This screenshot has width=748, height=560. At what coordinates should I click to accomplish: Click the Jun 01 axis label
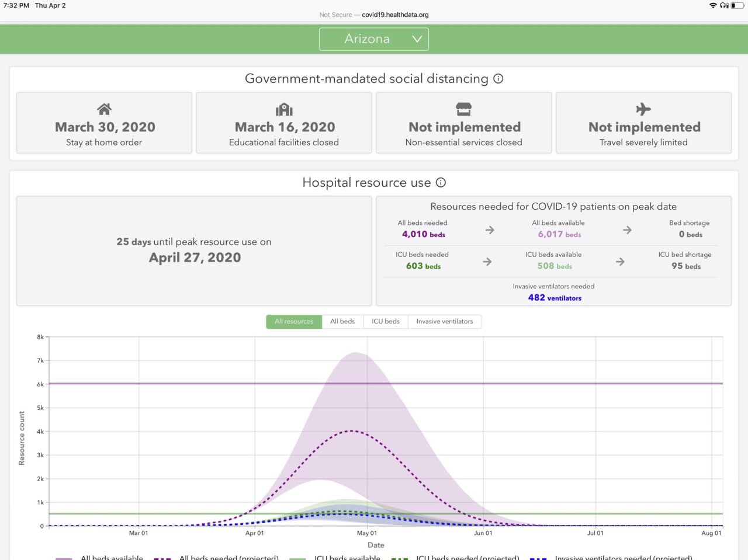483,533
